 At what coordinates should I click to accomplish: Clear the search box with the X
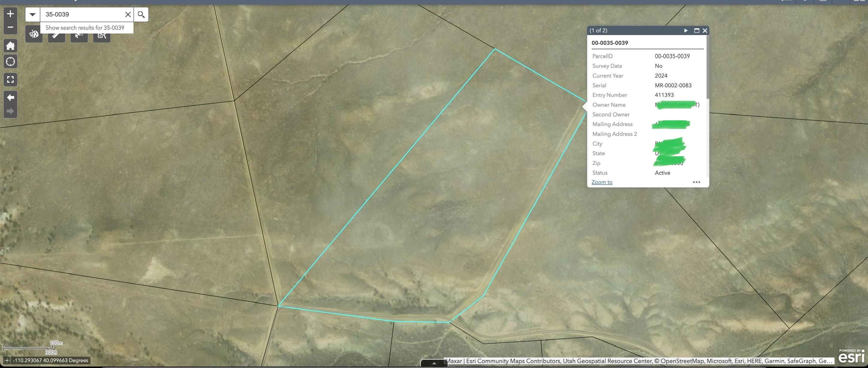[128, 14]
